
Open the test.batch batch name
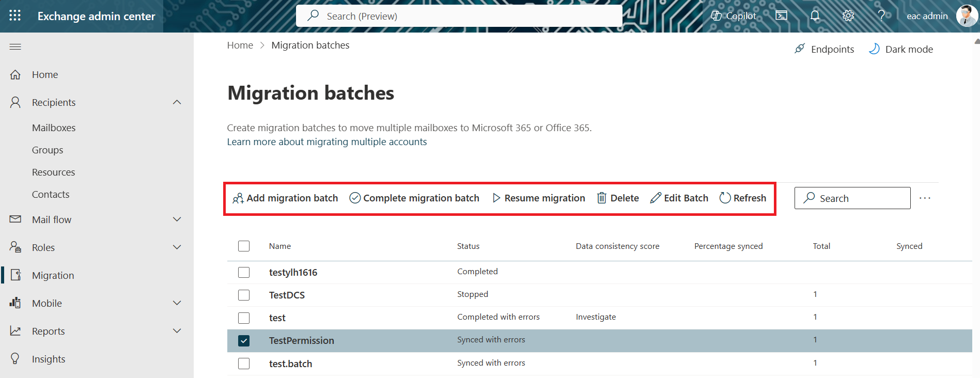click(290, 364)
